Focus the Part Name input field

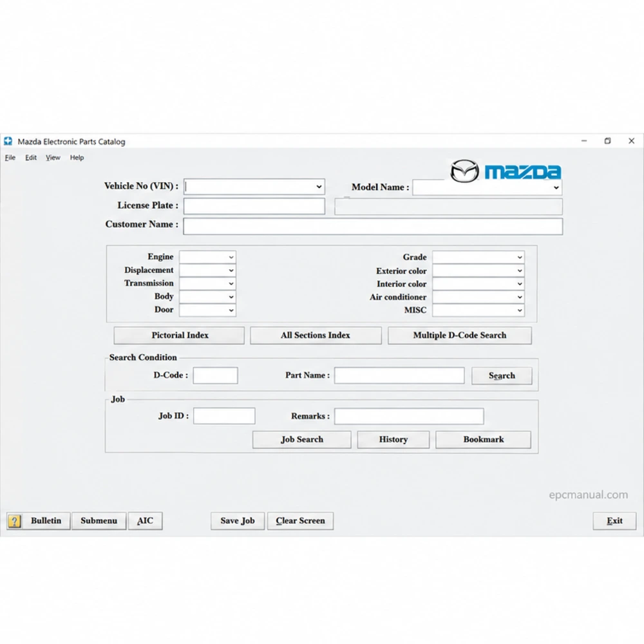click(x=399, y=375)
